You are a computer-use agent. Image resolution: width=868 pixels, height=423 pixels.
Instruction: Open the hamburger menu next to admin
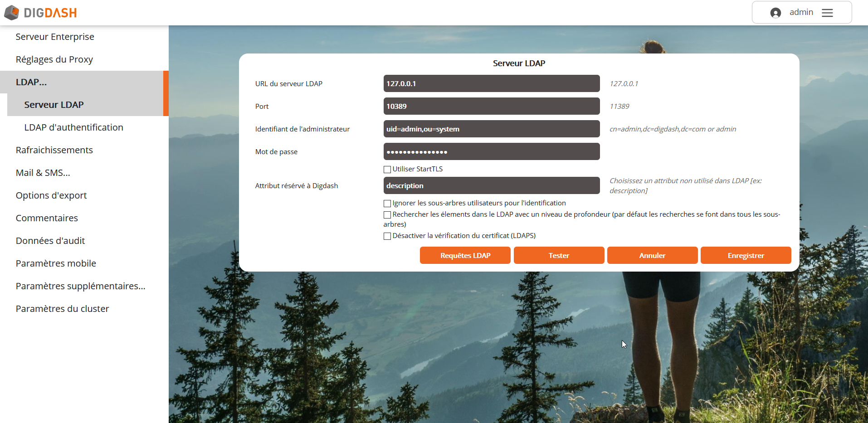point(827,13)
